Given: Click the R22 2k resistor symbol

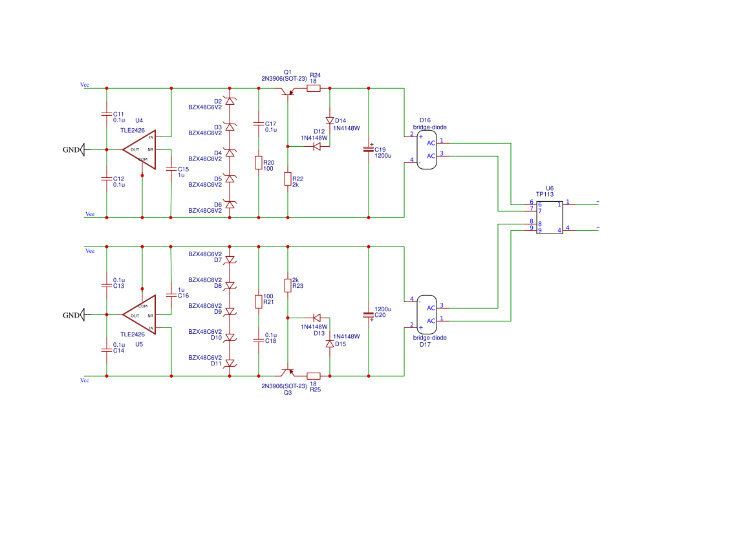Looking at the screenshot, I should pos(288,179).
